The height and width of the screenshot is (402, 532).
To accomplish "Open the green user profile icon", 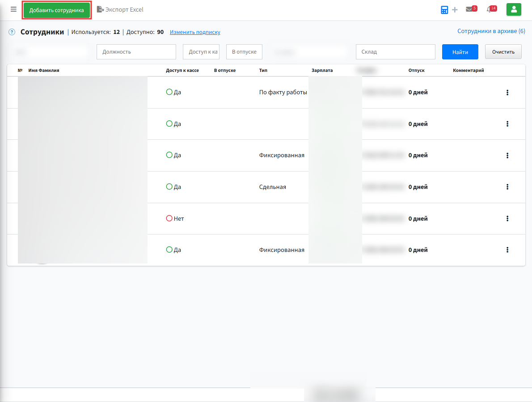I will 514,9.
